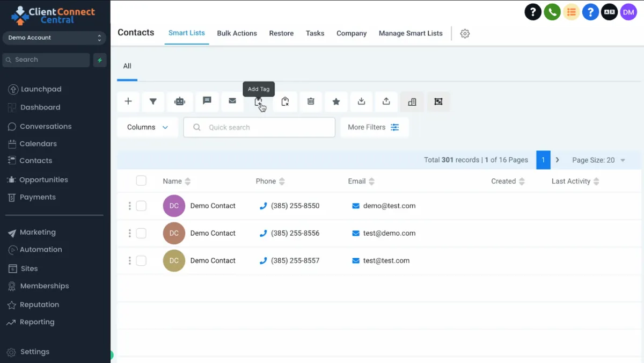Image resolution: width=644 pixels, height=363 pixels.
Task: Open the filter funnel icon
Action: click(153, 101)
